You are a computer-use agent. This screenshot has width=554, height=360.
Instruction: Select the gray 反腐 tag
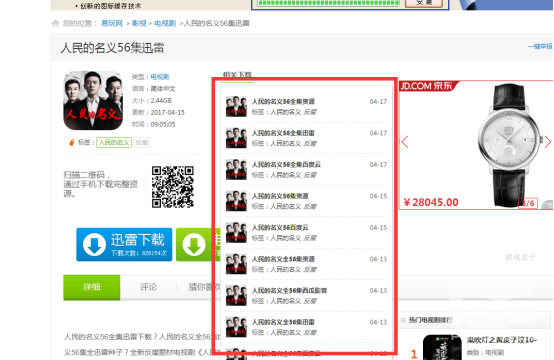click(142, 142)
